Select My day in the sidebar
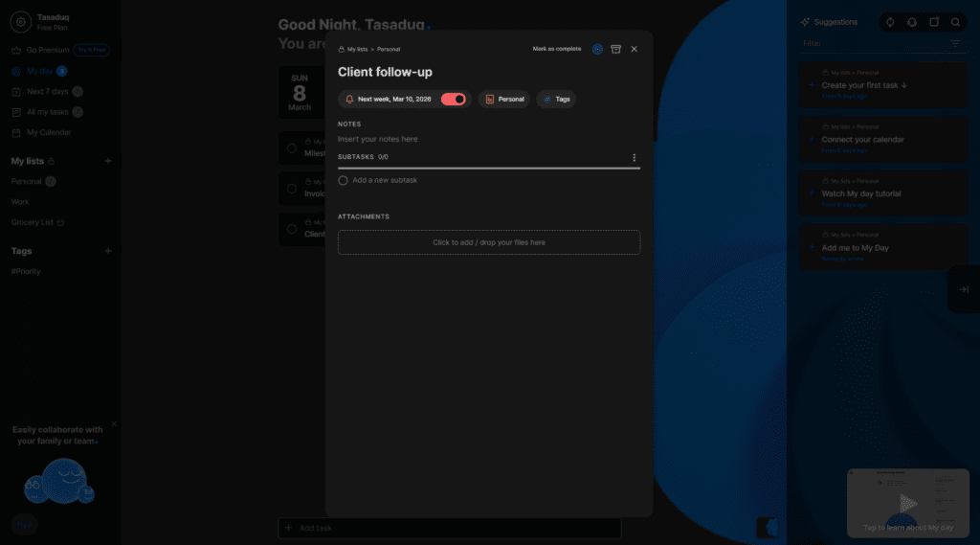This screenshot has height=545, width=980. (39, 71)
